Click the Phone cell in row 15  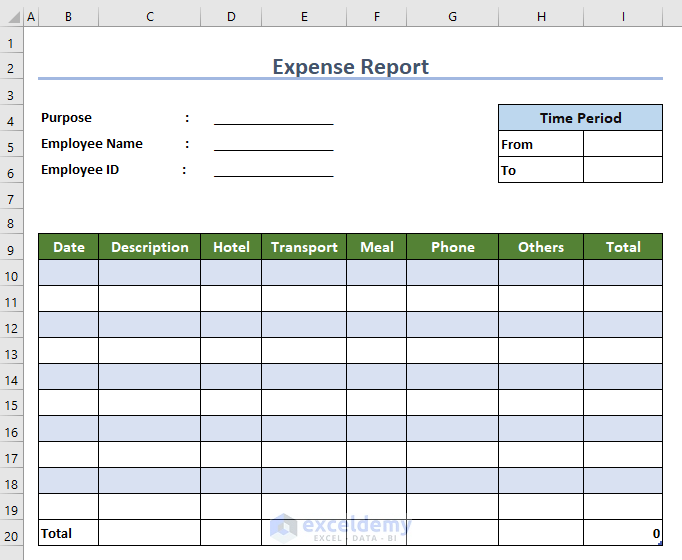tap(452, 403)
